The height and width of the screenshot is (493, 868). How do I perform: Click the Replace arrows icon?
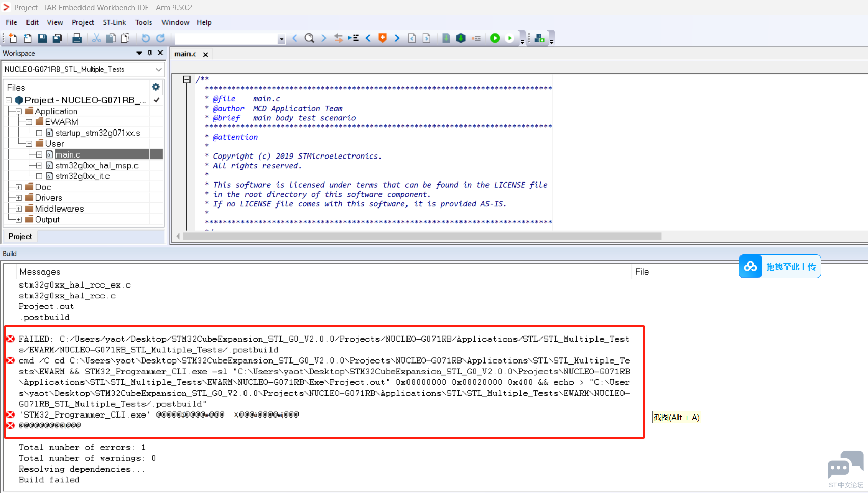point(338,38)
